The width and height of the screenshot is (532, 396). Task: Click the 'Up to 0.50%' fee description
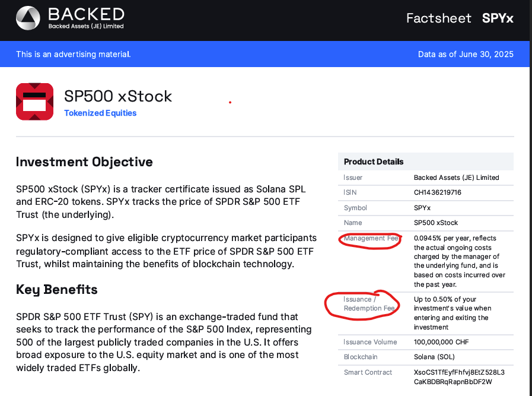pos(453,313)
